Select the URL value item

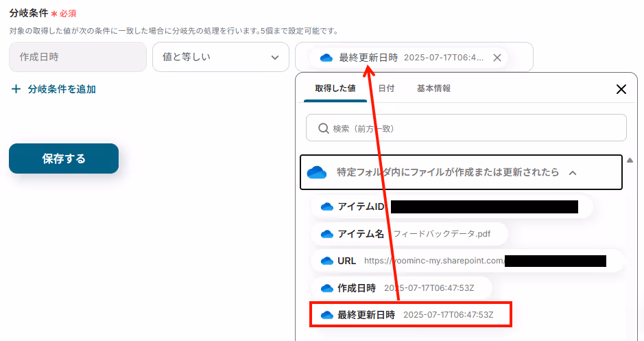point(467,261)
